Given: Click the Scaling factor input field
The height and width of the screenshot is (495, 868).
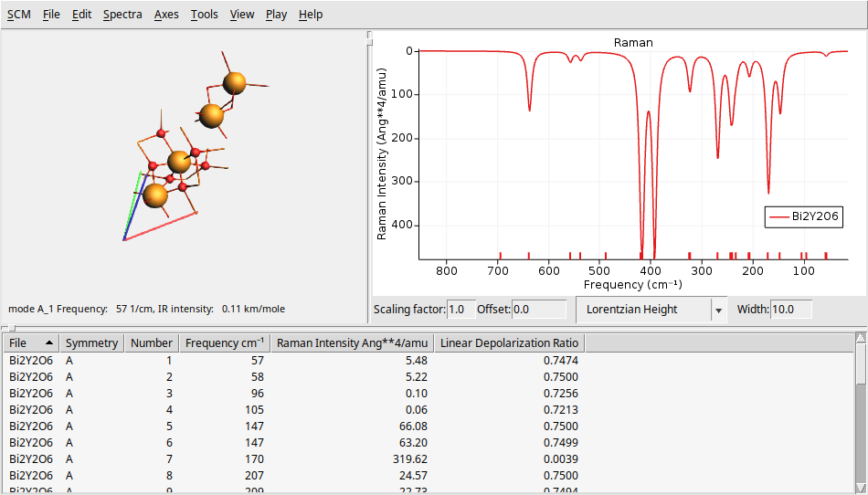Looking at the screenshot, I should point(460,310).
